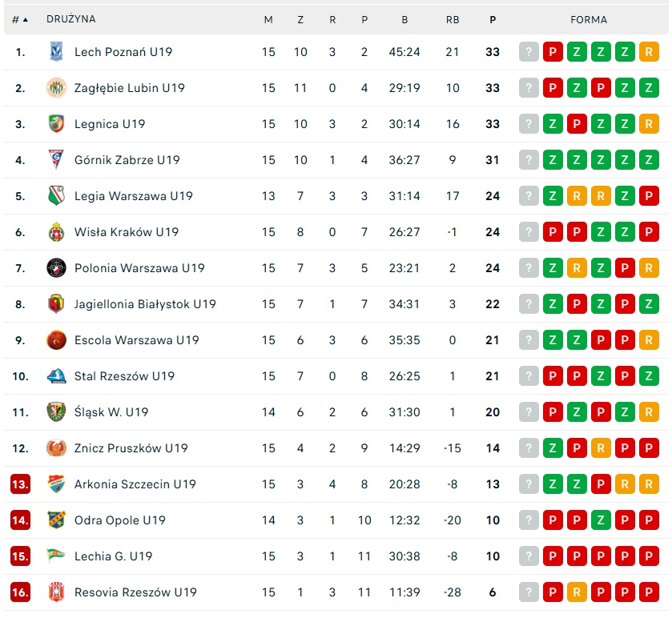
Task: Click the Polonia Warszawa U19 club crest
Action: click(56, 268)
